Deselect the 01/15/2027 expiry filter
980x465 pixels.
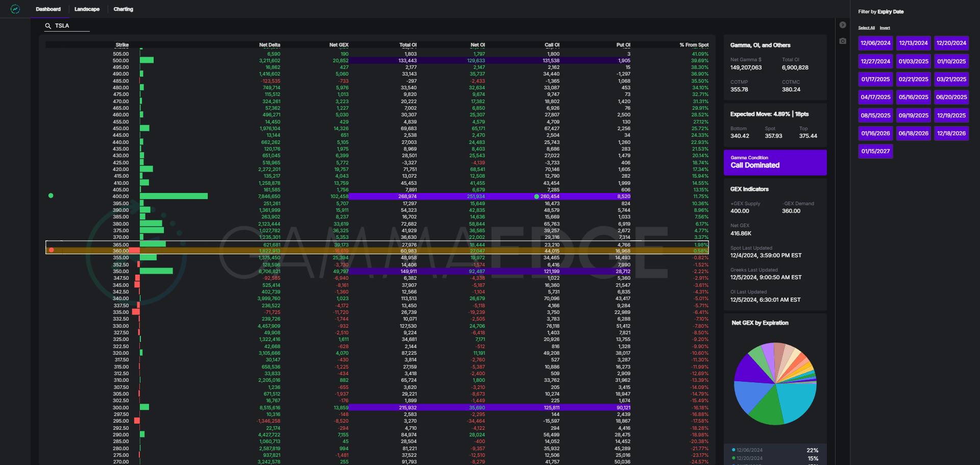tap(875, 151)
